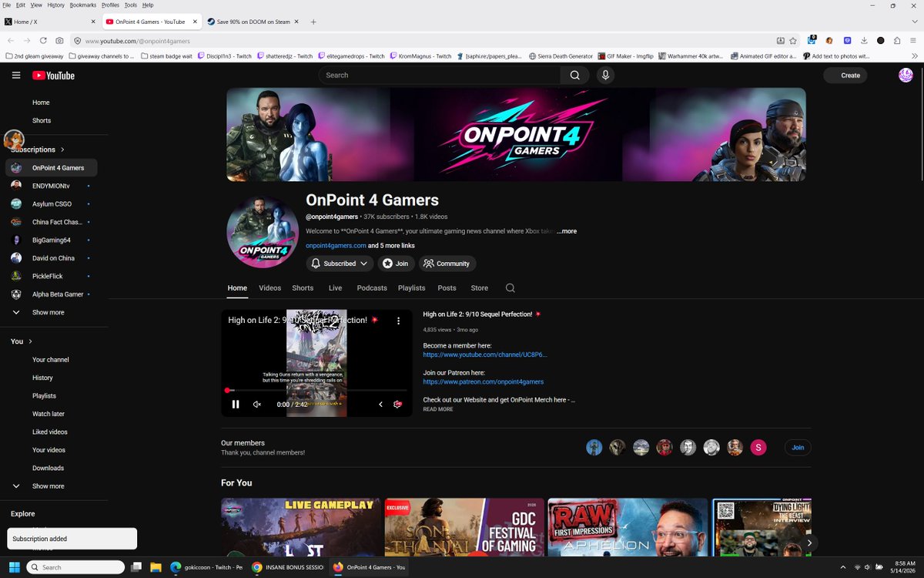Focus the YouTube search field
The height and width of the screenshot is (578, 924).
point(440,75)
